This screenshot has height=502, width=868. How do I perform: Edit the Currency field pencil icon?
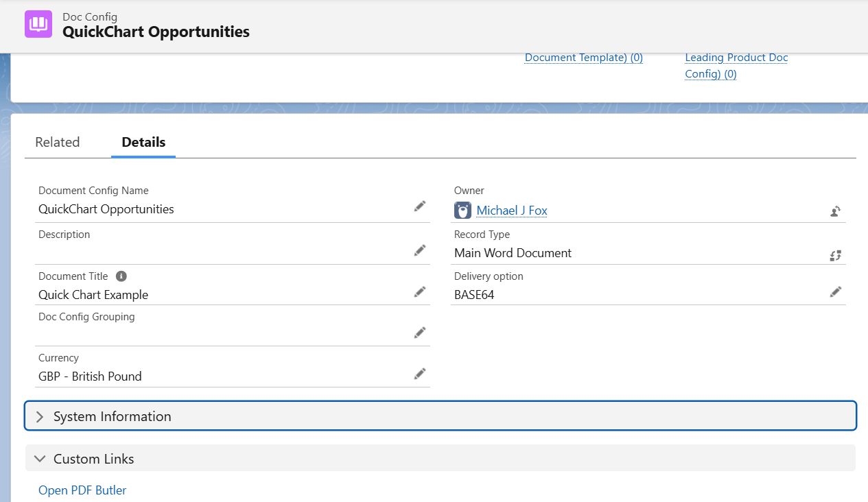click(x=420, y=374)
